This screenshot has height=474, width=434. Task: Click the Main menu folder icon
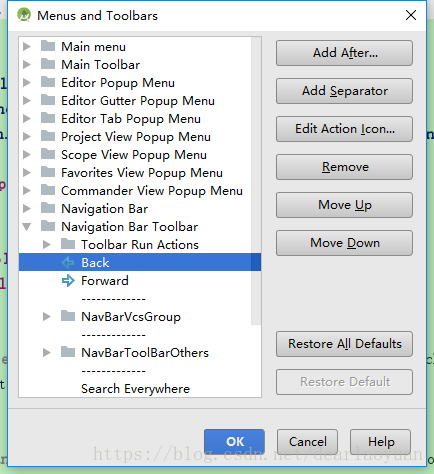[x=48, y=46]
